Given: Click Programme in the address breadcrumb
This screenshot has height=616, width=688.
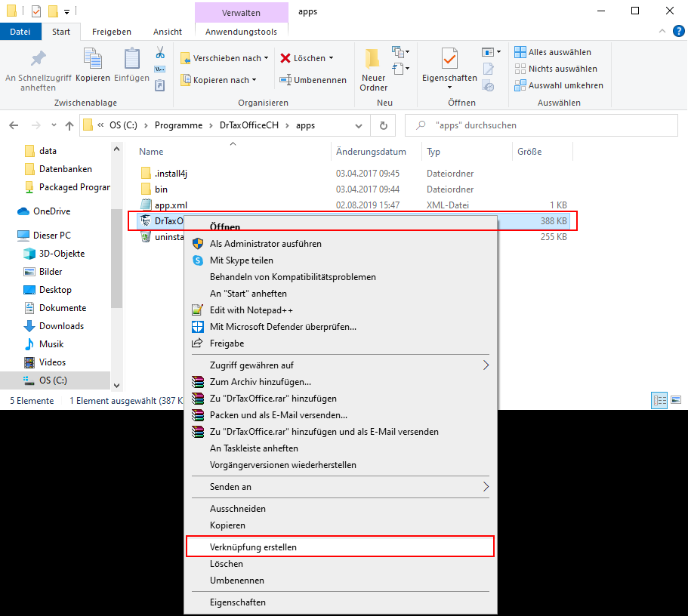Looking at the screenshot, I should click(178, 125).
